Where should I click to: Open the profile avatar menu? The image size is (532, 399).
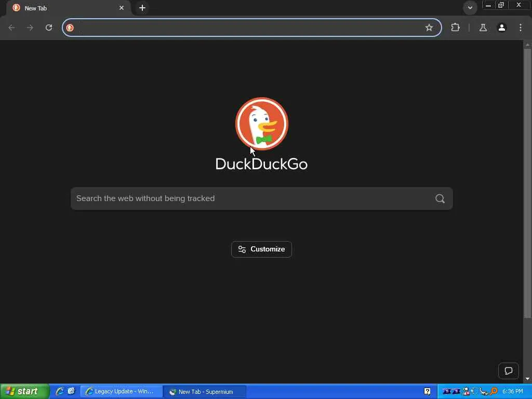point(502,28)
